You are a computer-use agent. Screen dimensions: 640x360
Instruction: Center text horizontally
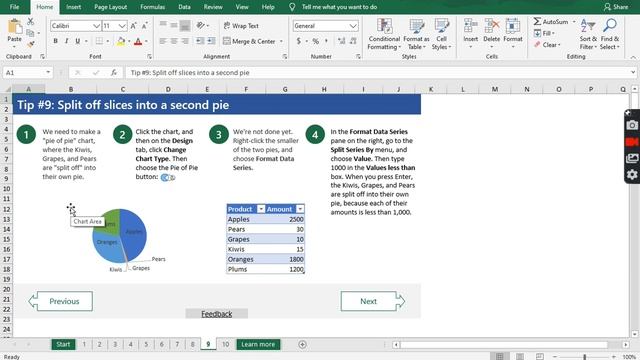click(174, 41)
